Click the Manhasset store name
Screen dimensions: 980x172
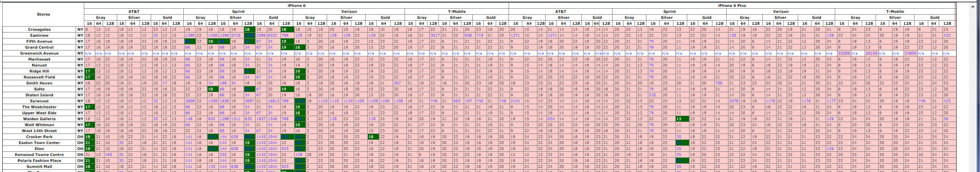coord(39,59)
